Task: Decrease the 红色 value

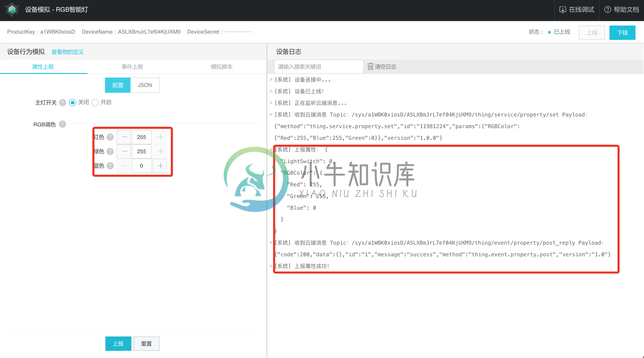Action: (x=124, y=137)
